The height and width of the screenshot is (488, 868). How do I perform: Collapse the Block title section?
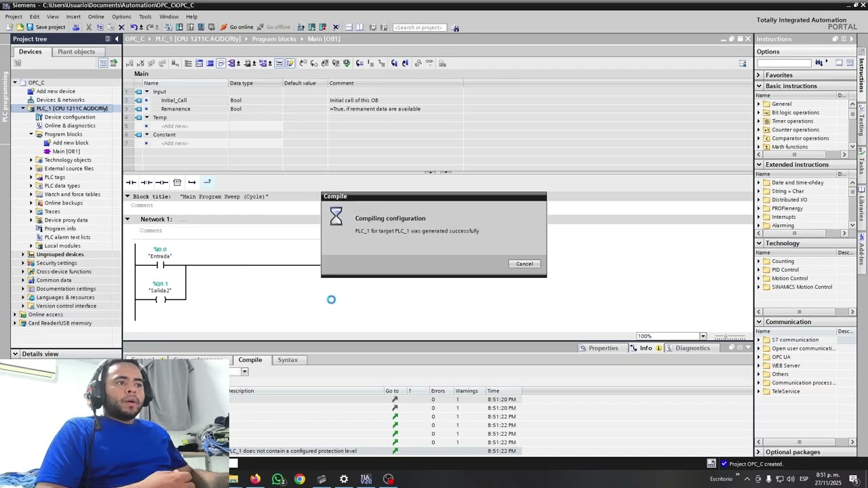tap(127, 196)
